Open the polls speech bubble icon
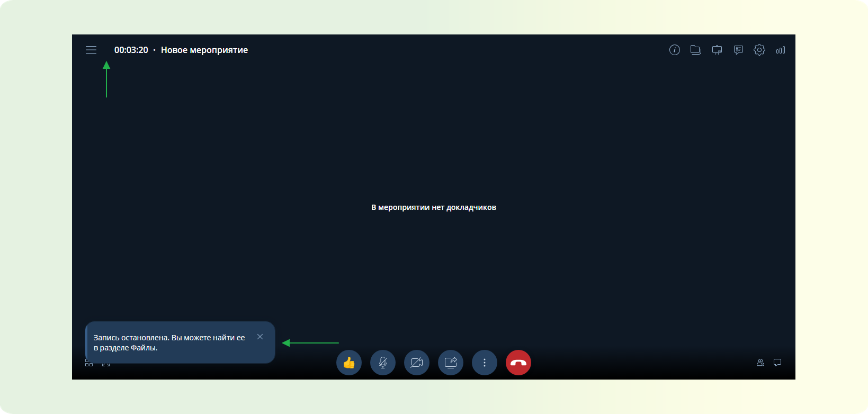This screenshot has height=414, width=868. click(738, 50)
